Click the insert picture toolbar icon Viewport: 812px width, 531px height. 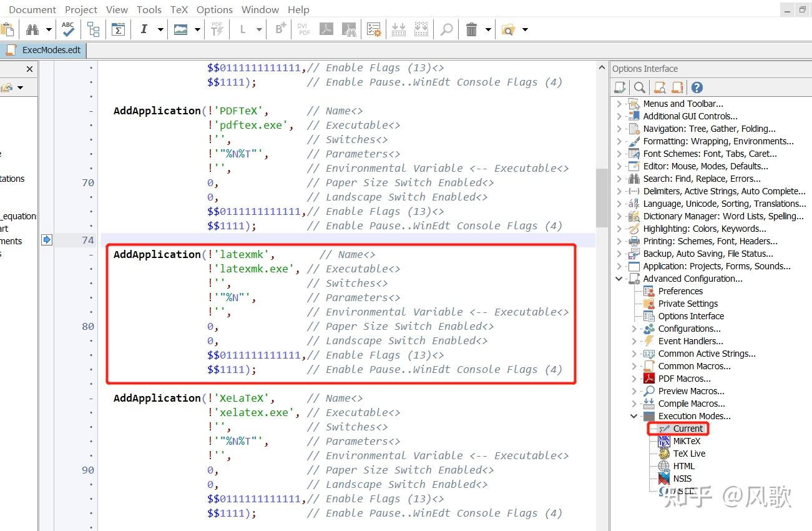(181, 29)
